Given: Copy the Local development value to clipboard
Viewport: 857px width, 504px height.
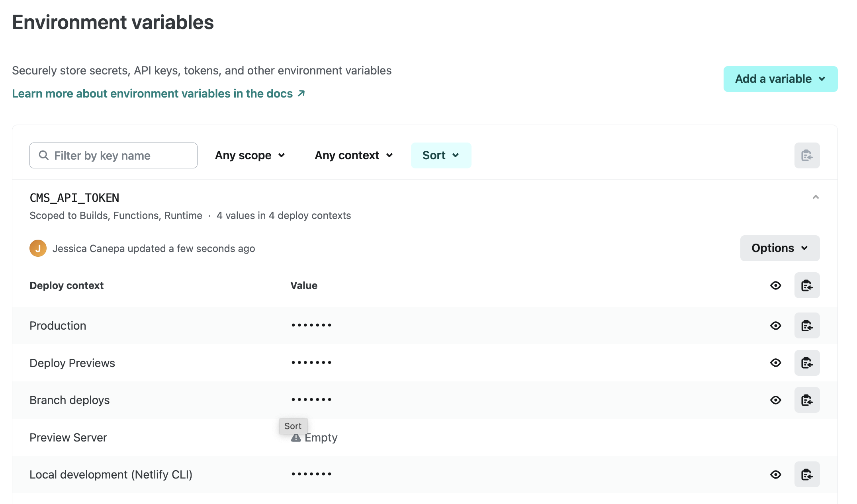Looking at the screenshot, I should [807, 475].
